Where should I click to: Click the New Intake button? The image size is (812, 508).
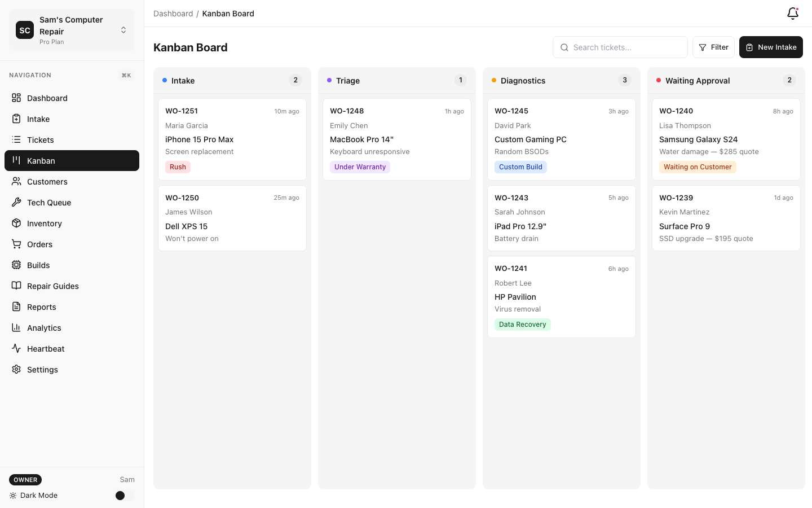(771, 47)
